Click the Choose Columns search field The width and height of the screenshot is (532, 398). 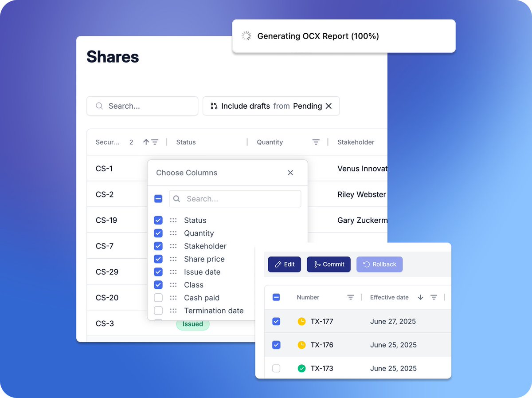pyautogui.click(x=235, y=199)
